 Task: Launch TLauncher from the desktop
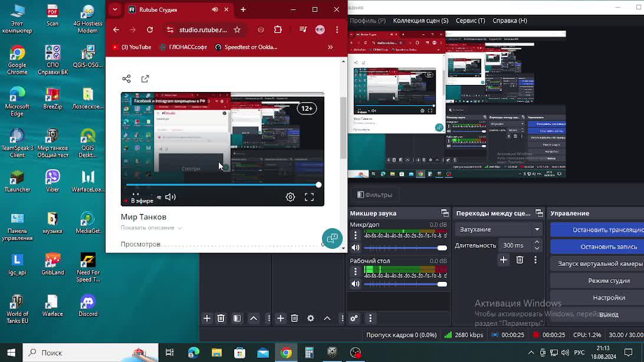coord(17,180)
